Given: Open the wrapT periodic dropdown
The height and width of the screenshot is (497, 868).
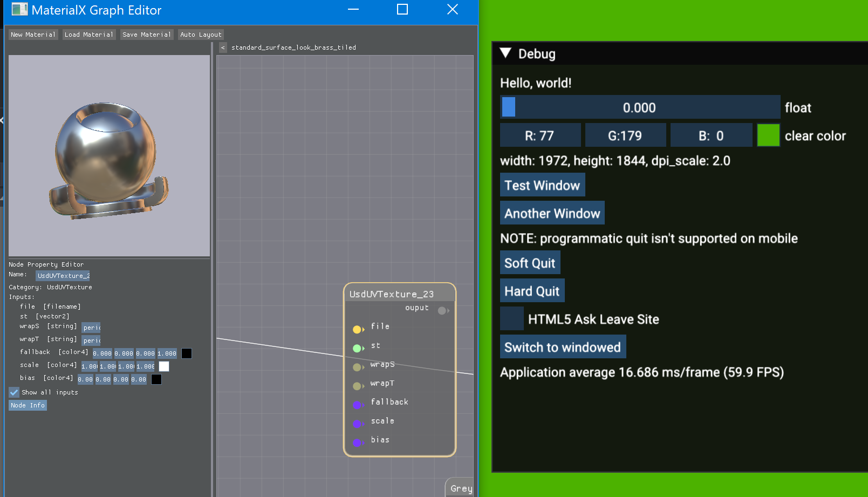Looking at the screenshot, I should 91,340.
